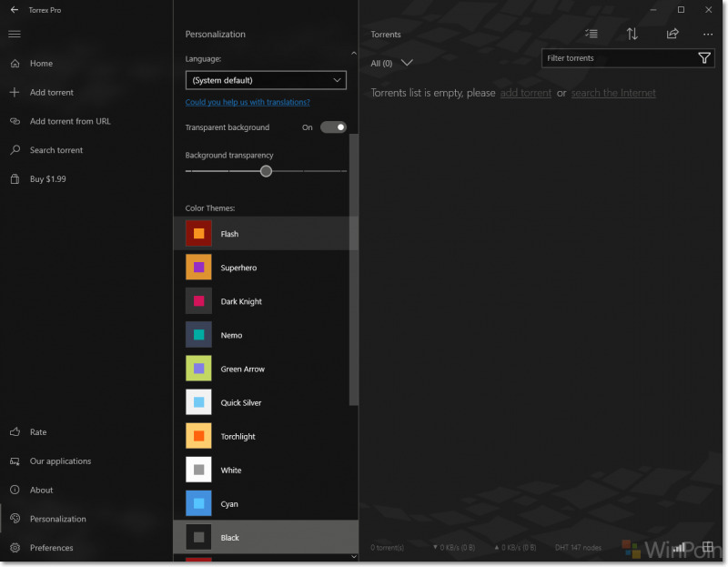Click Rate in the sidebar
This screenshot has width=728, height=567.
pos(38,432)
